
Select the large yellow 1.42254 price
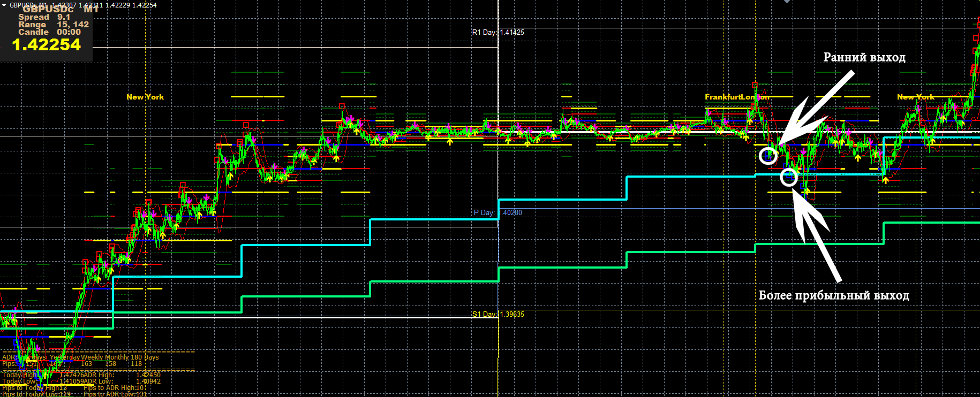(47, 44)
